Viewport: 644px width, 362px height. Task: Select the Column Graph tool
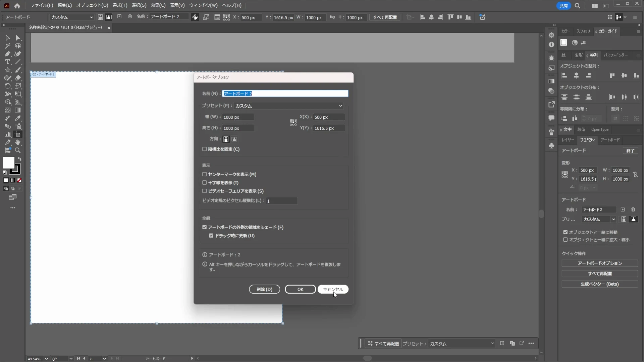pyautogui.click(x=7, y=134)
